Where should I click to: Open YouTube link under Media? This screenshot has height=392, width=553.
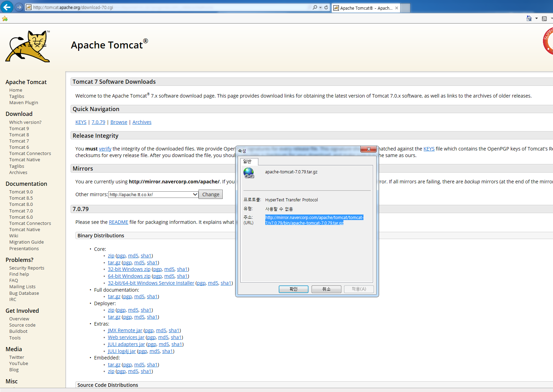click(x=19, y=363)
